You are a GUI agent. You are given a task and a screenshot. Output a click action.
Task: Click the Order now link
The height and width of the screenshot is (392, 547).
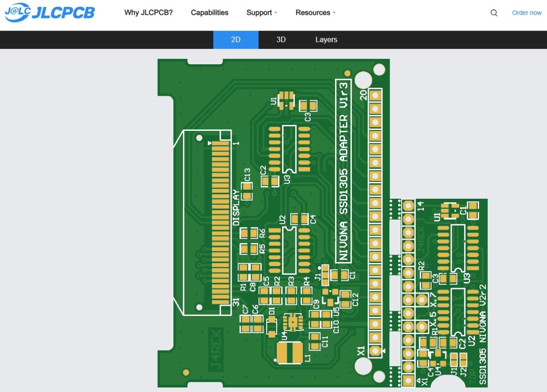tap(526, 13)
